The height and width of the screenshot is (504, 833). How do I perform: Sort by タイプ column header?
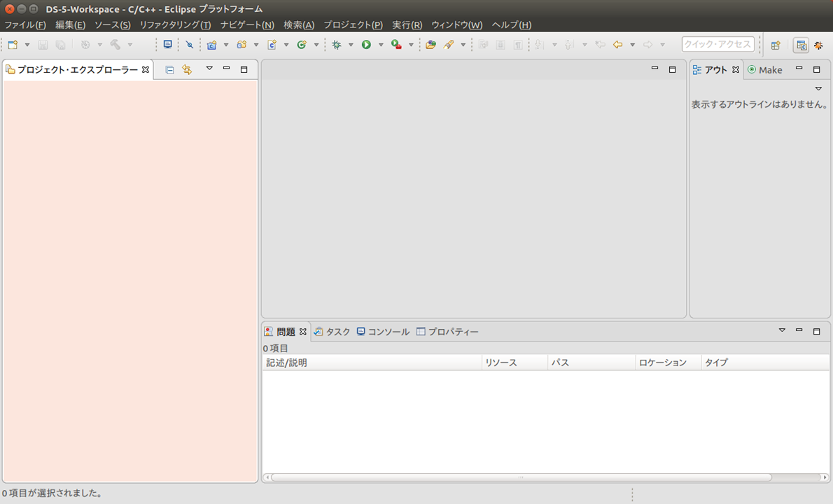[765, 363]
